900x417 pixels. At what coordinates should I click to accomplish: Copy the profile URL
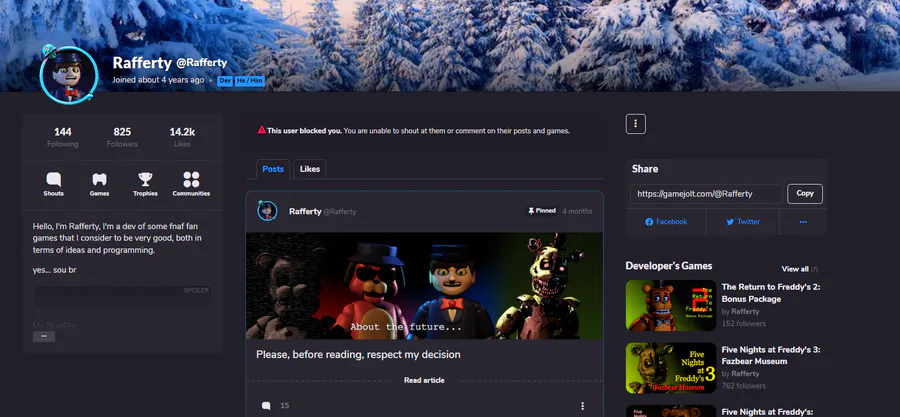pos(805,194)
